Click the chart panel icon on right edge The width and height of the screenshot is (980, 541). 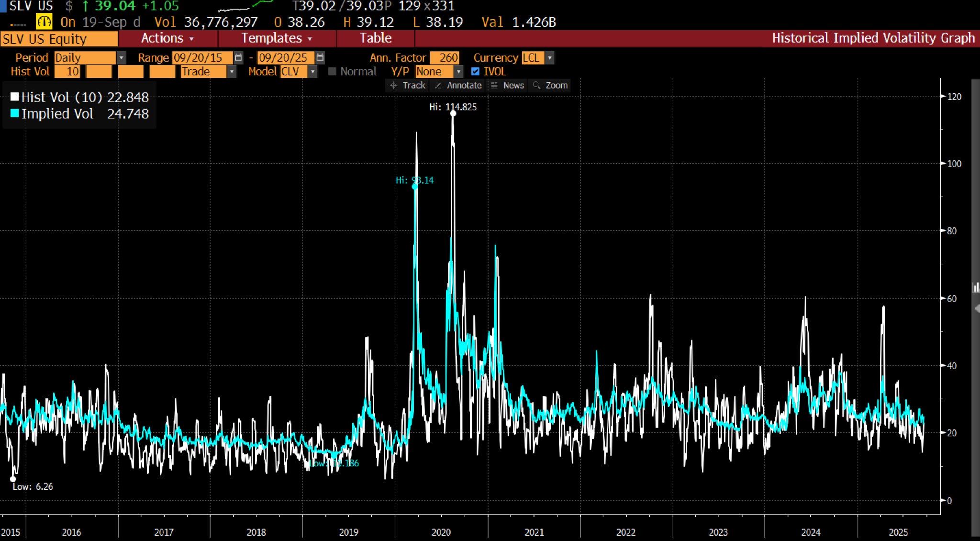coord(976,287)
